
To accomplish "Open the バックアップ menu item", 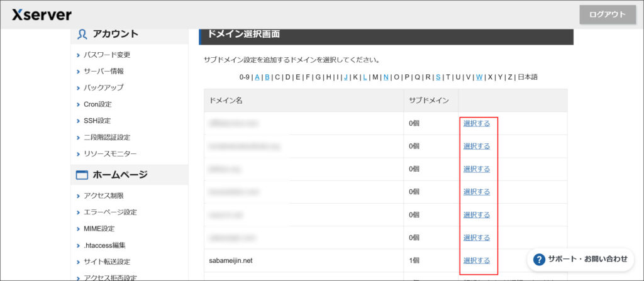I will click(104, 87).
